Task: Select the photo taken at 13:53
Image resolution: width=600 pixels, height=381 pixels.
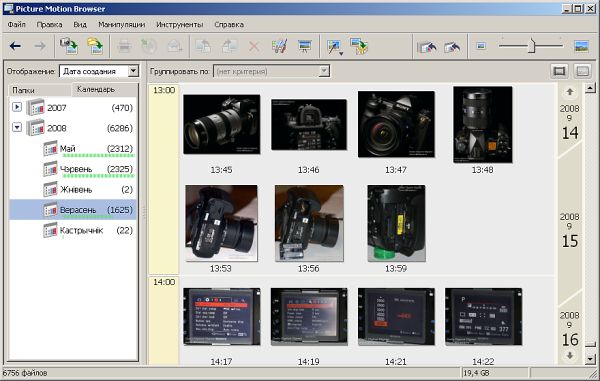Action: 221,223
